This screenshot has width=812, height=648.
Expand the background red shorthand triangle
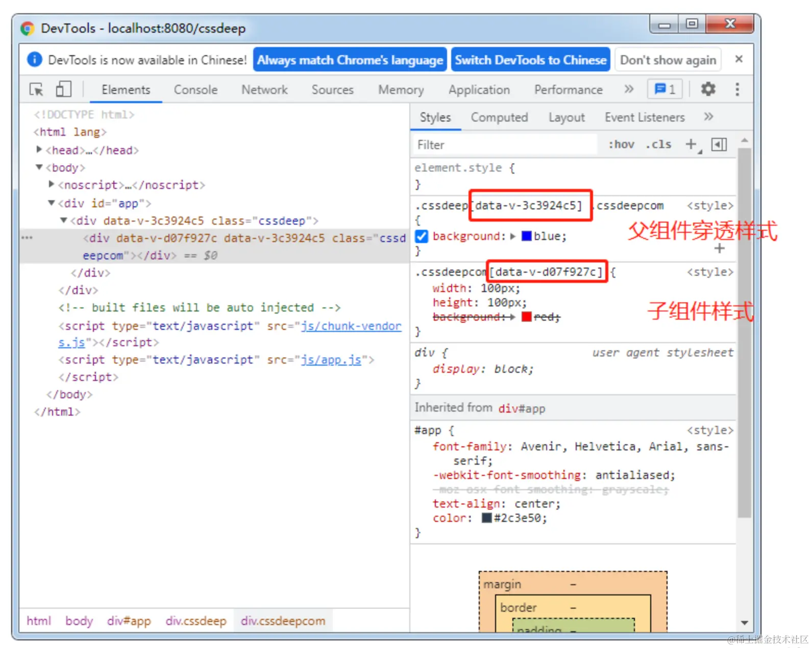point(512,317)
